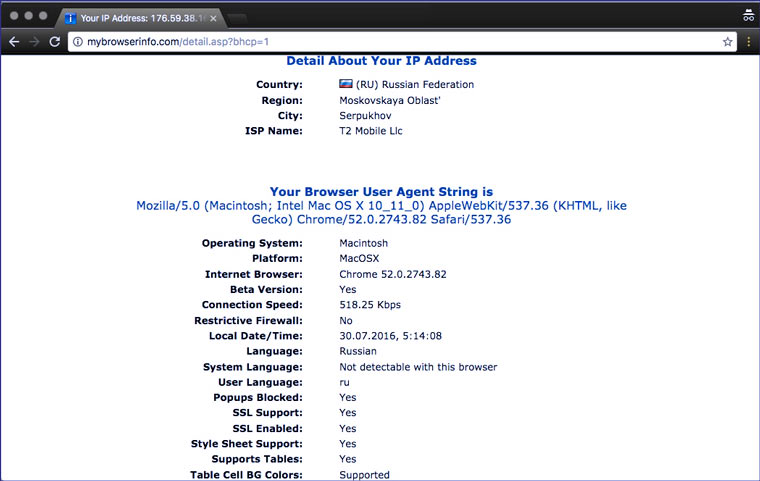Viewport: 760px width, 481px height.
Task: Click T2 Mobile Llc ISP value
Action: [x=371, y=131]
